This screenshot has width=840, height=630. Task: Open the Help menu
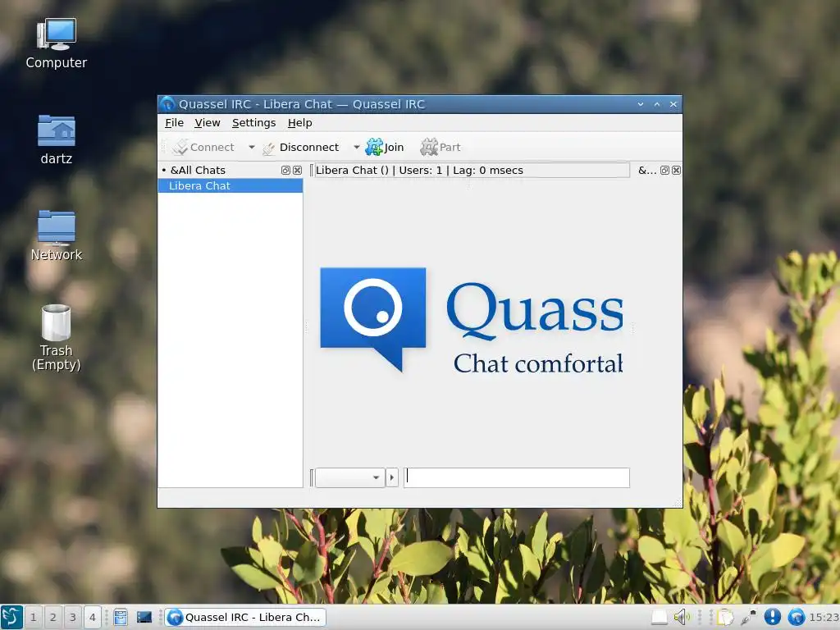[300, 123]
